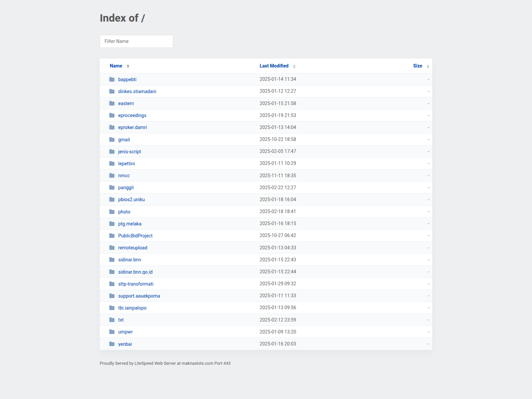
Task: Open the eastern directory link
Action: click(126, 103)
